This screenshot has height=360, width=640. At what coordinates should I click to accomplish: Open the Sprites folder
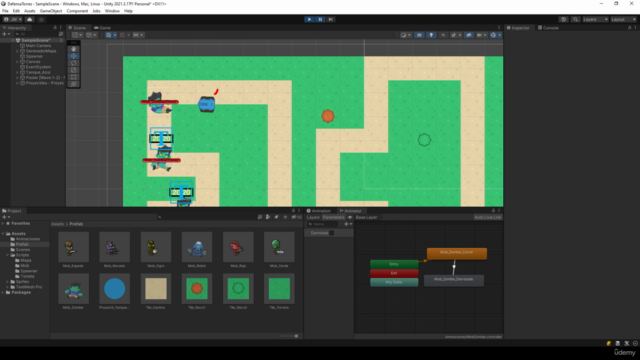pyautogui.click(x=22, y=282)
